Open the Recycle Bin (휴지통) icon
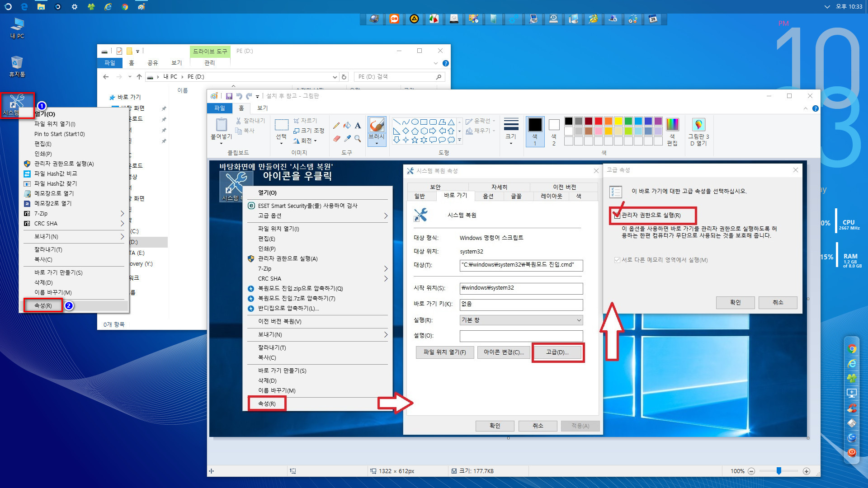The height and width of the screenshot is (488, 868). pyautogui.click(x=17, y=66)
